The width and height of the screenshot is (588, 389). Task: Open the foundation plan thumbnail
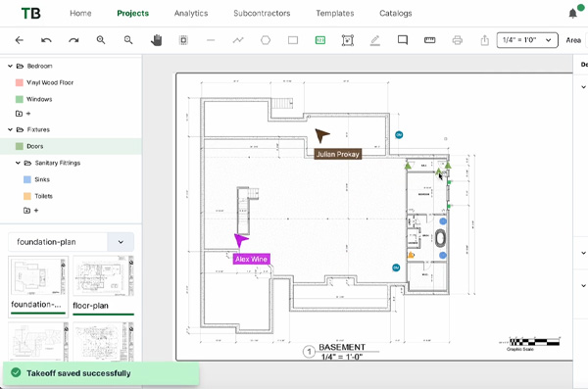(x=38, y=286)
